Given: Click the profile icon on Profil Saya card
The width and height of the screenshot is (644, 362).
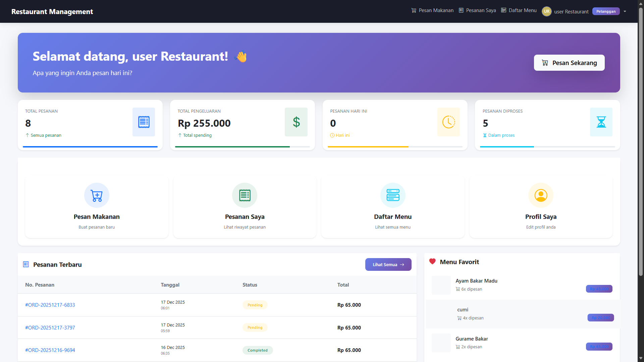Looking at the screenshot, I should [540, 195].
